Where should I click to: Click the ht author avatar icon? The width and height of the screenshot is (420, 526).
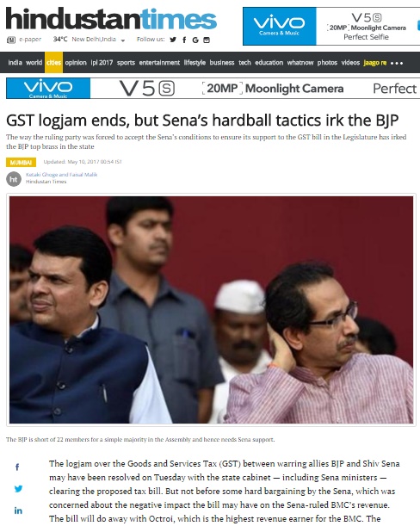pos(14,179)
